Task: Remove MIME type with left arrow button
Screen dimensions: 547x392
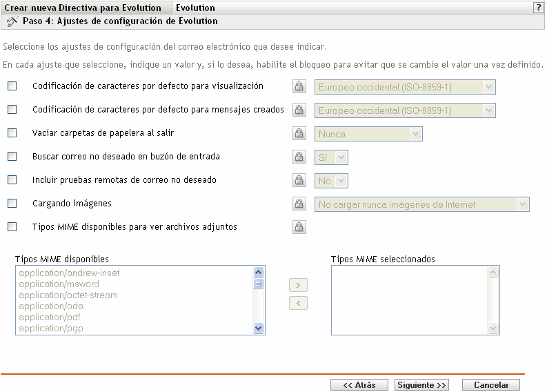Action: tap(298, 304)
